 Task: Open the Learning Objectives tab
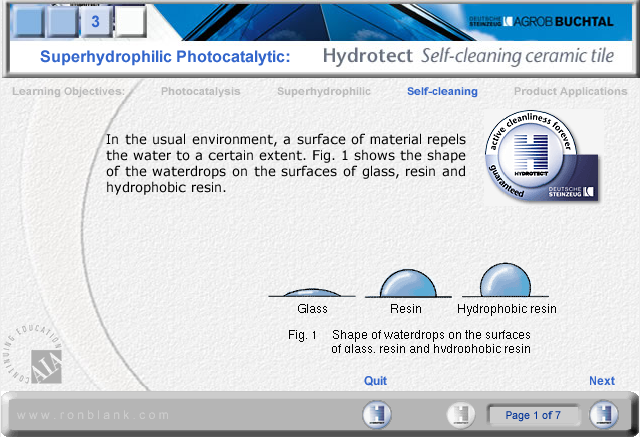click(69, 91)
